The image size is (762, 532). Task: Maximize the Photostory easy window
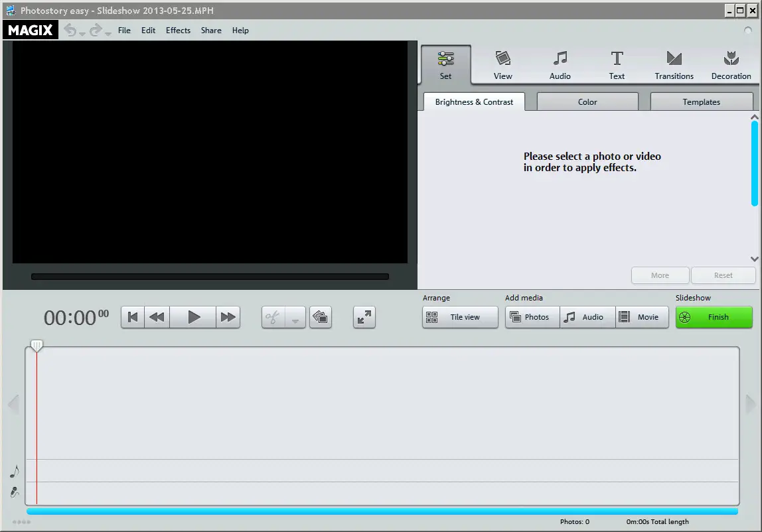point(740,10)
